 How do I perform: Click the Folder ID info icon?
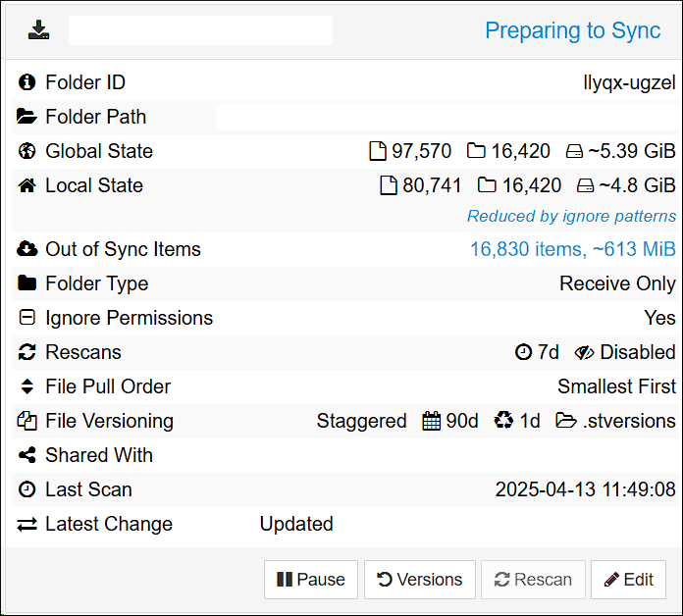[x=27, y=82]
